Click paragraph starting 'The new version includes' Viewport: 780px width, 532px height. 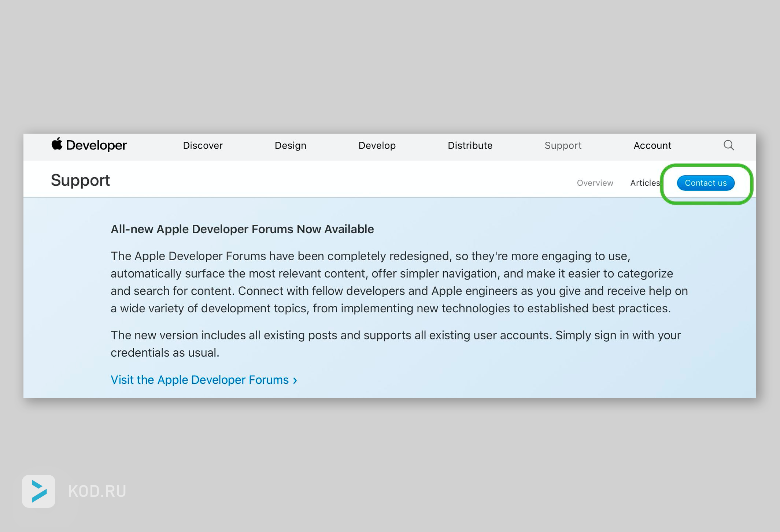coord(396,344)
